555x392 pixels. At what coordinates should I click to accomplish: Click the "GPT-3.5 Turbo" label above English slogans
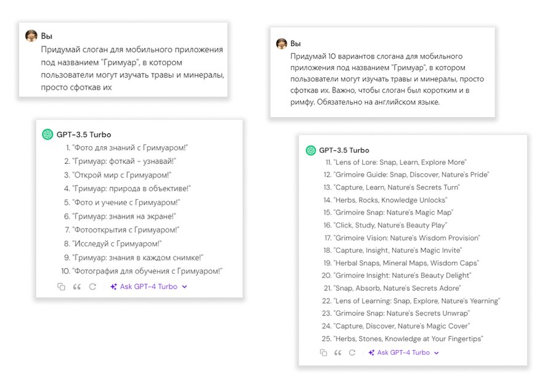(344, 150)
